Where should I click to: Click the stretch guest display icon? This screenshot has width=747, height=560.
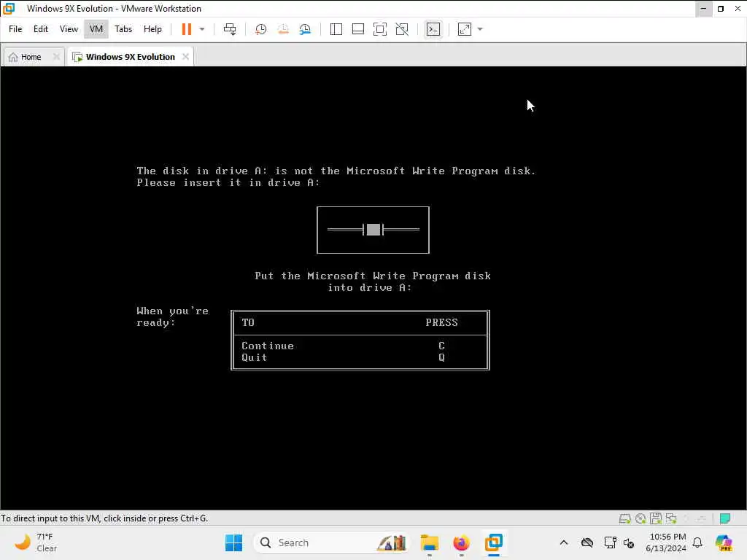(465, 29)
